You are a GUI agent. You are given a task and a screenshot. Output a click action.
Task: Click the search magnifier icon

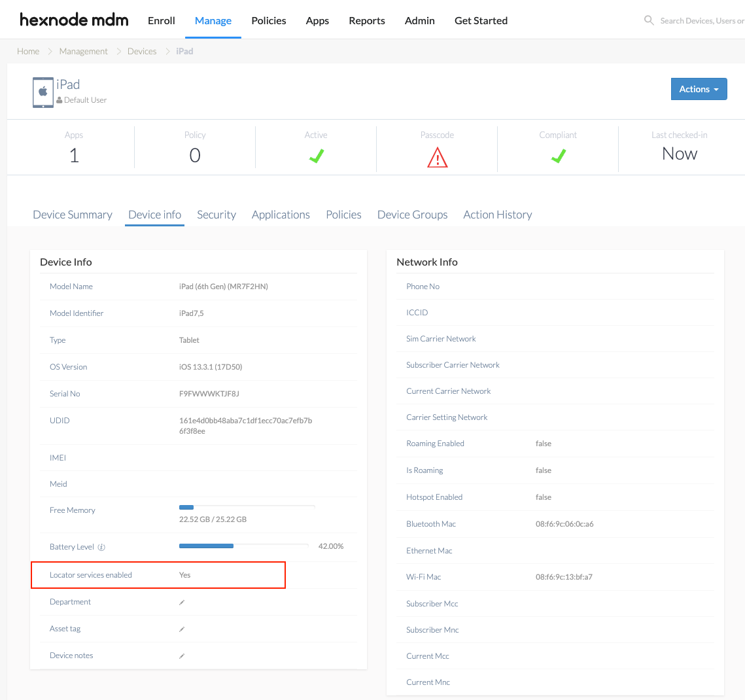pyautogui.click(x=649, y=20)
